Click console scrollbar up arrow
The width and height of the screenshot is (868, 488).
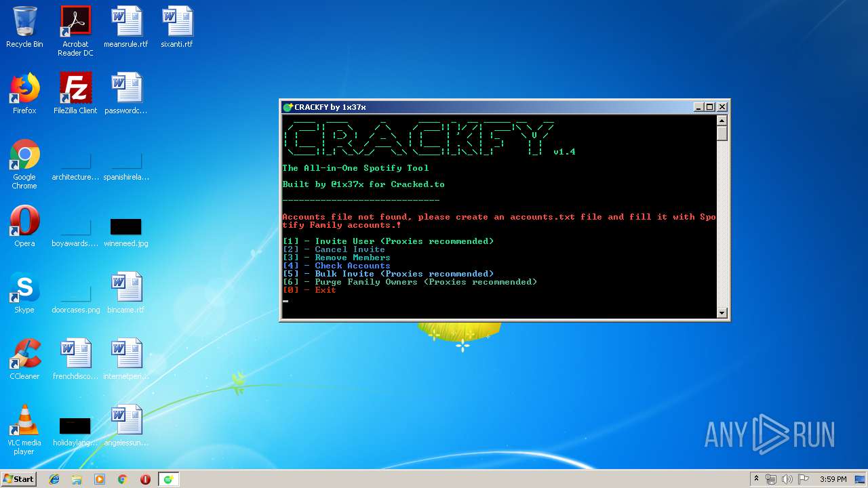point(722,120)
